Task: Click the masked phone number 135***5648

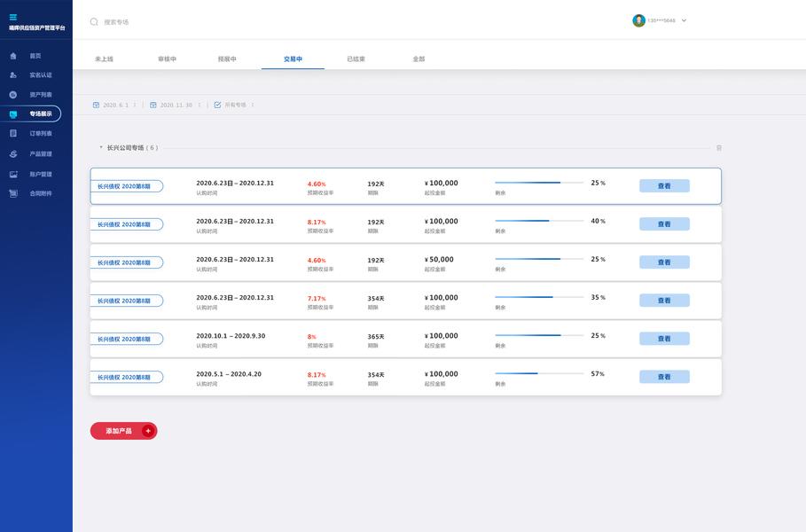Action: (x=661, y=20)
